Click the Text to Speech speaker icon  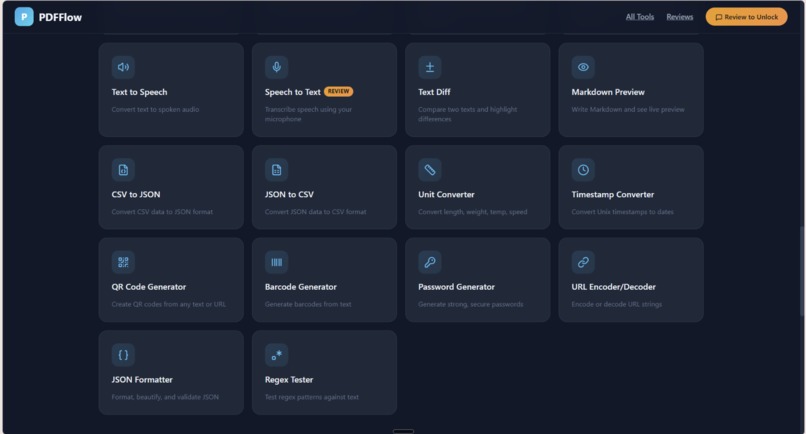(123, 67)
